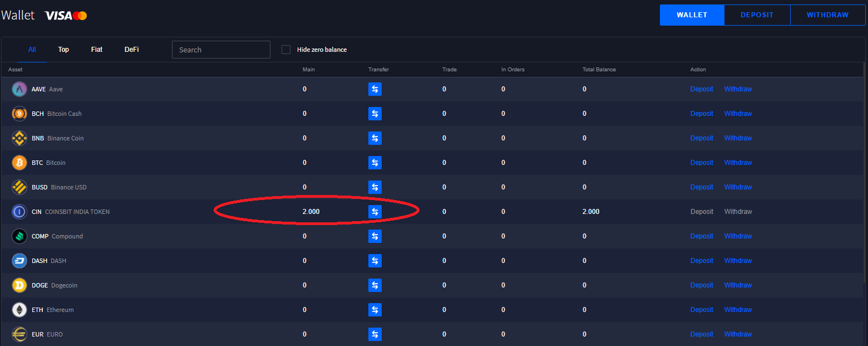Click the In Orders column header
The height and width of the screenshot is (346, 868).
513,70
